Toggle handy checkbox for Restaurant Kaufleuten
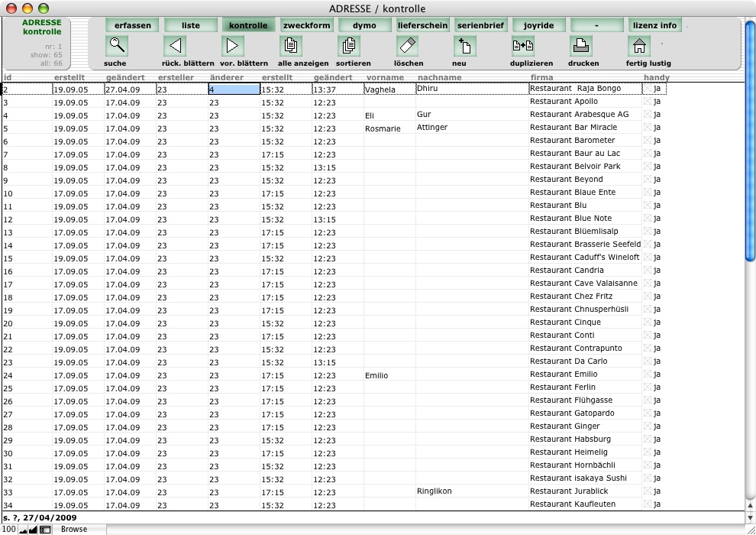 pyautogui.click(x=648, y=504)
